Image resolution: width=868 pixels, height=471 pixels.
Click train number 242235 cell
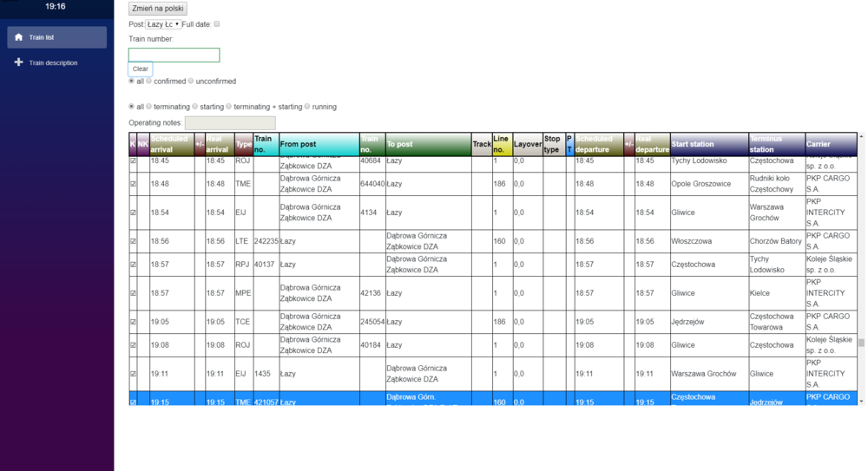266,241
